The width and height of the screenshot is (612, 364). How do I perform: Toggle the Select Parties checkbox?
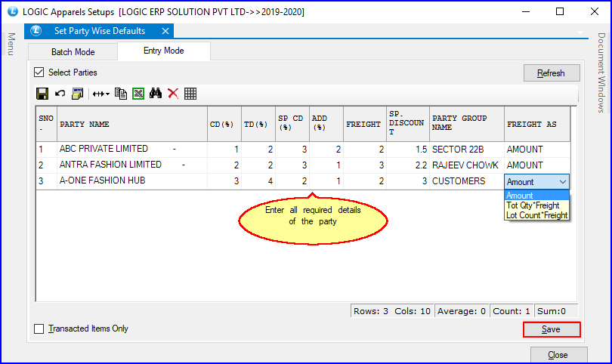pos(39,72)
